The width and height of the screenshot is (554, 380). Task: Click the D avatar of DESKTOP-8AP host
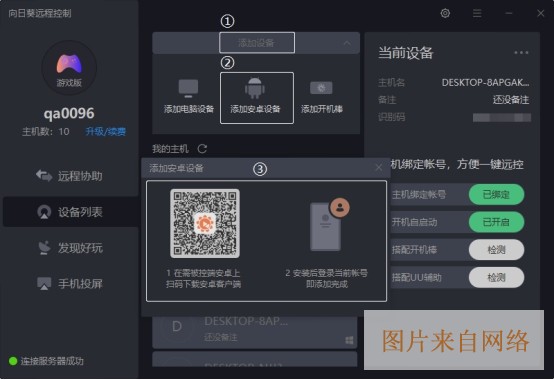tap(177, 327)
